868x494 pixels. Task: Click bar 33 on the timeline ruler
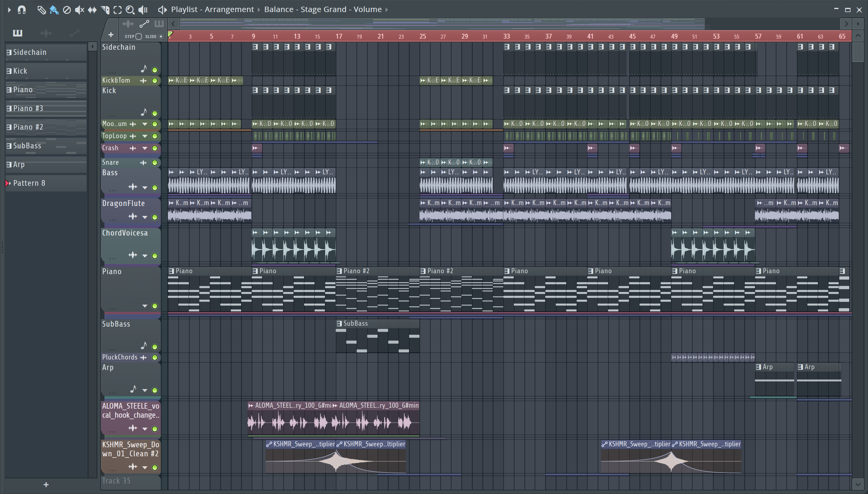pos(507,36)
